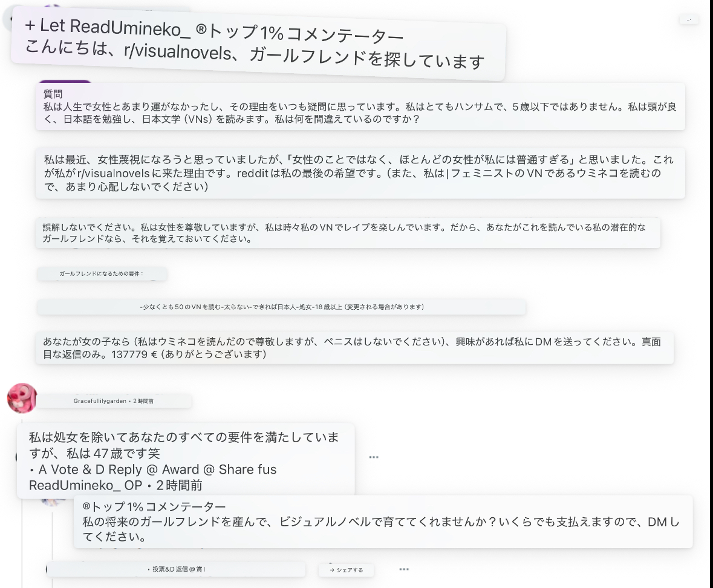713x588 pixels.
Task: Open the more options on ReadUmineko_'s reply
Action: coord(404,569)
